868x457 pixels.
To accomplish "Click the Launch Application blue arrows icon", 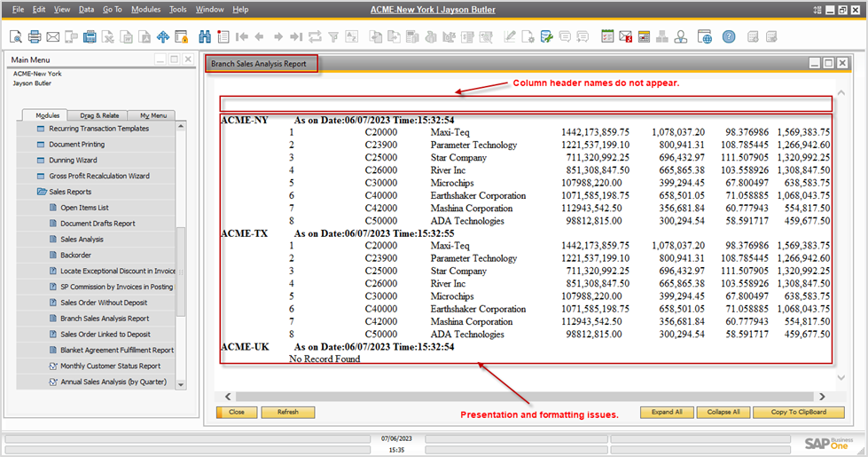I will click(x=162, y=37).
